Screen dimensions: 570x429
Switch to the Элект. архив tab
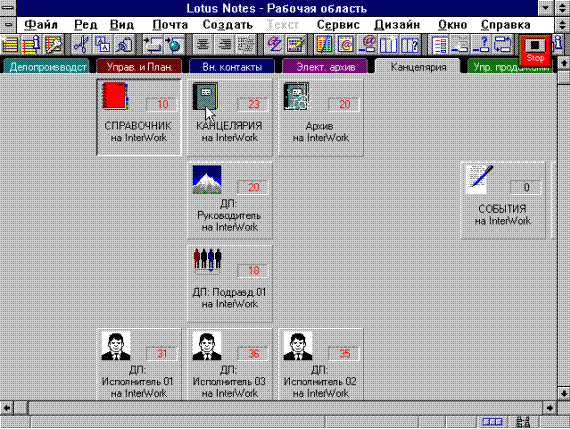325,67
